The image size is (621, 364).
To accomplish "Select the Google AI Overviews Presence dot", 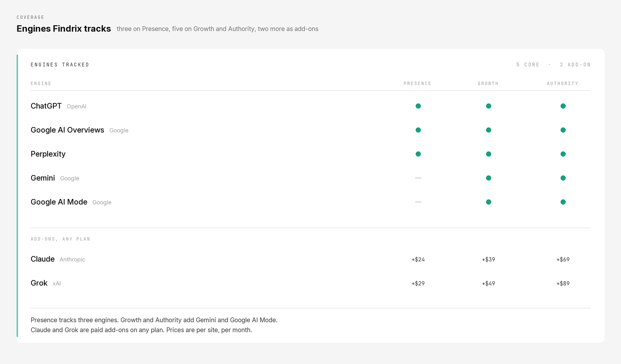I will coord(418,130).
